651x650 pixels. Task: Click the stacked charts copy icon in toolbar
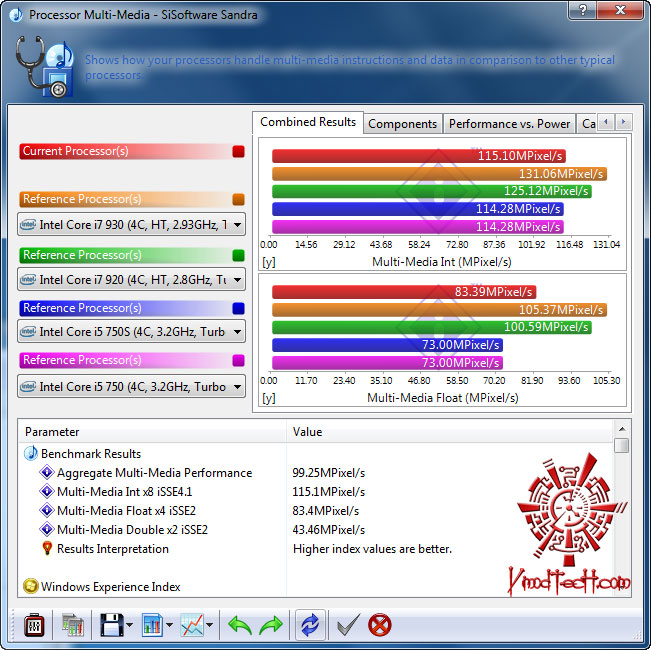coord(73,625)
